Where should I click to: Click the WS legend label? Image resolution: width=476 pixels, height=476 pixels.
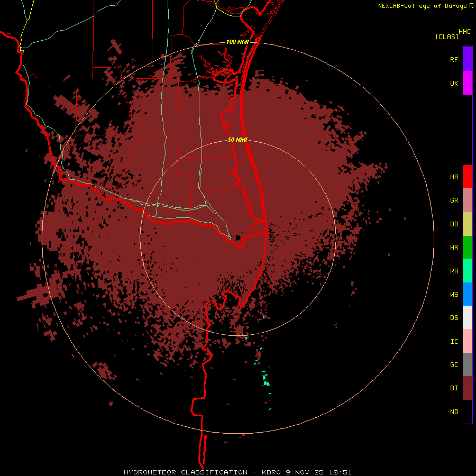tap(454, 294)
